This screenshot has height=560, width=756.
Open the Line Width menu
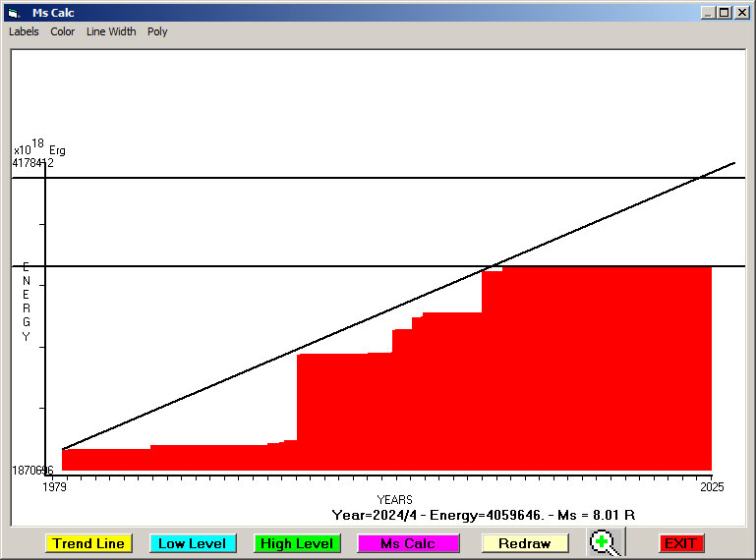click(x=111, y=31)
